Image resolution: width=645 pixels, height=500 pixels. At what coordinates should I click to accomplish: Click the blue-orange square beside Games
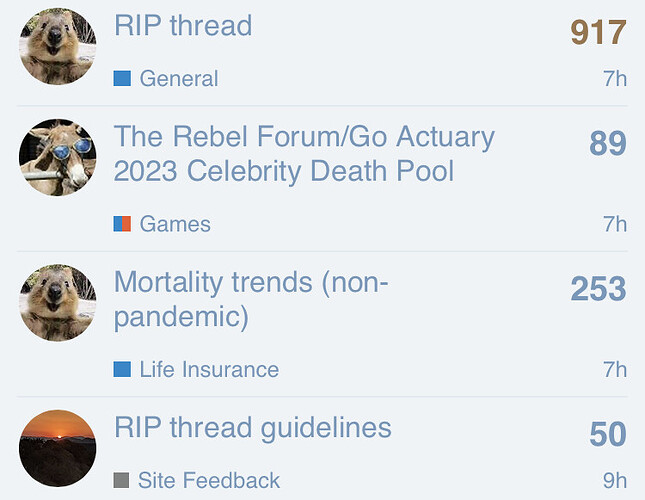coord(122,224)
